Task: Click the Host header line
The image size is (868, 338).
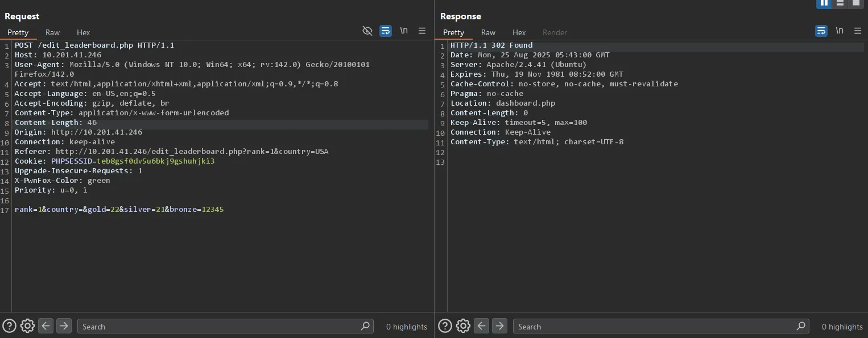Action: coord(58,55)
